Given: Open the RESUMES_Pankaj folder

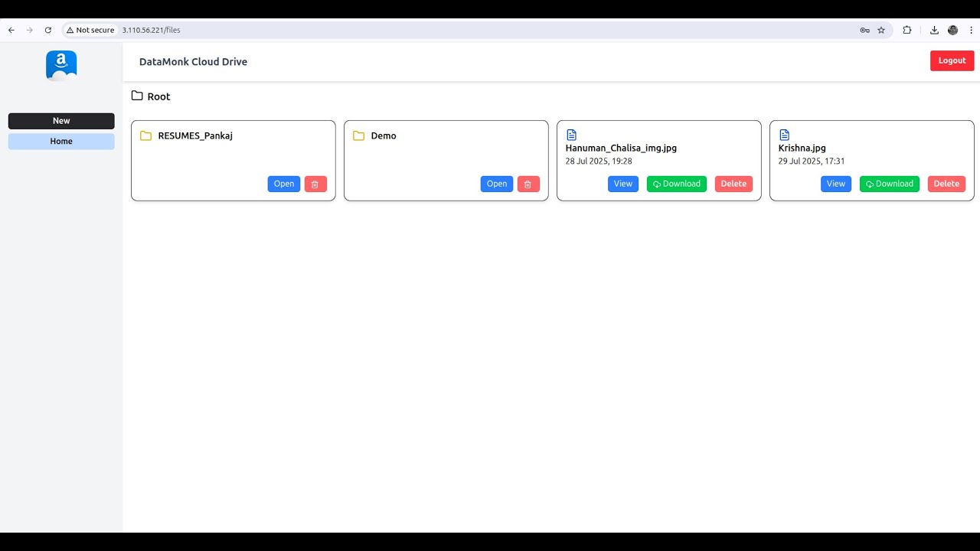Looking at the screenshot, I should [284, 184].
